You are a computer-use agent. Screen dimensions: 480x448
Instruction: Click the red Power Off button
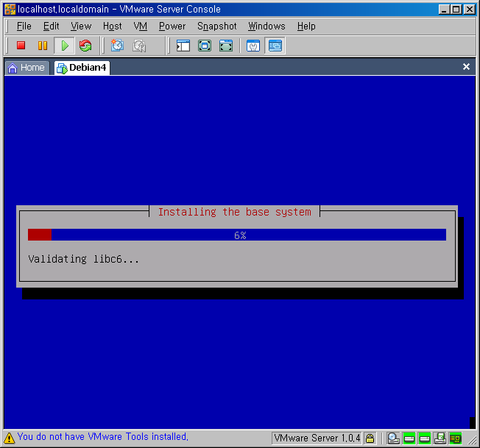click(21, 46)
